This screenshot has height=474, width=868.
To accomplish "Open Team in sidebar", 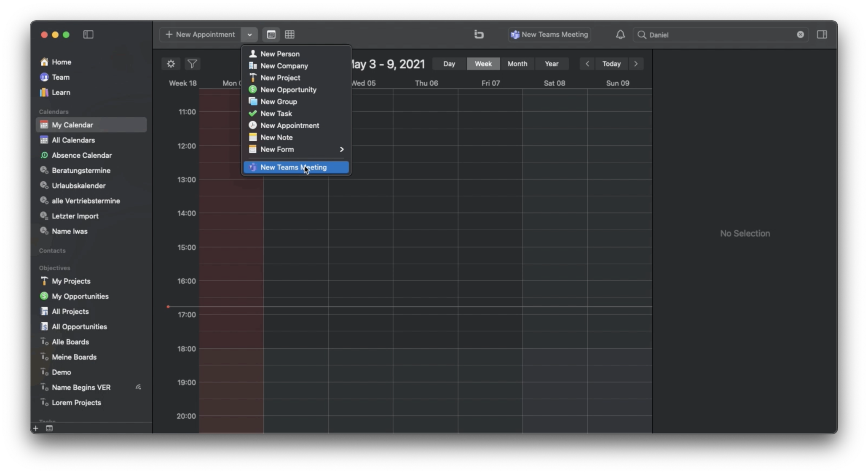I will tap(91, 77).
